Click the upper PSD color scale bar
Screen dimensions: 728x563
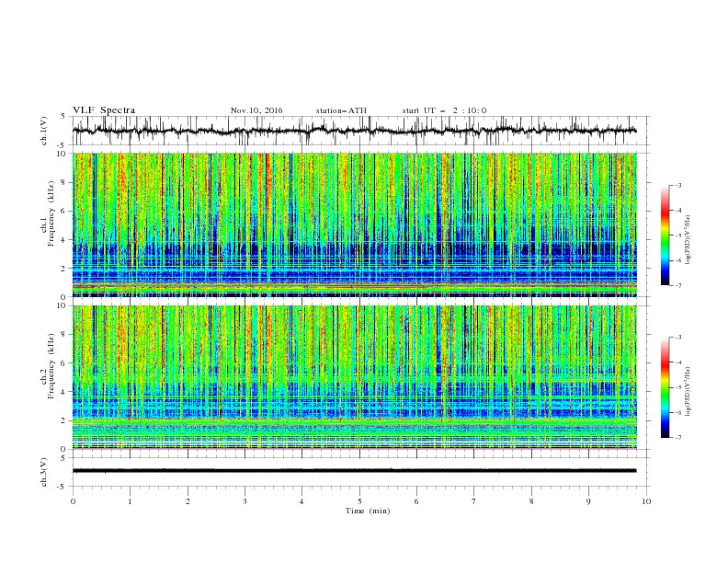click(x=665, y=236)
